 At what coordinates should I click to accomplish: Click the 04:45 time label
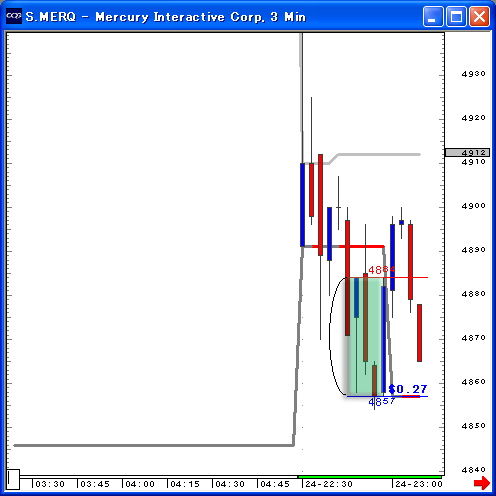pyautogui.click(x=275, y=484)
